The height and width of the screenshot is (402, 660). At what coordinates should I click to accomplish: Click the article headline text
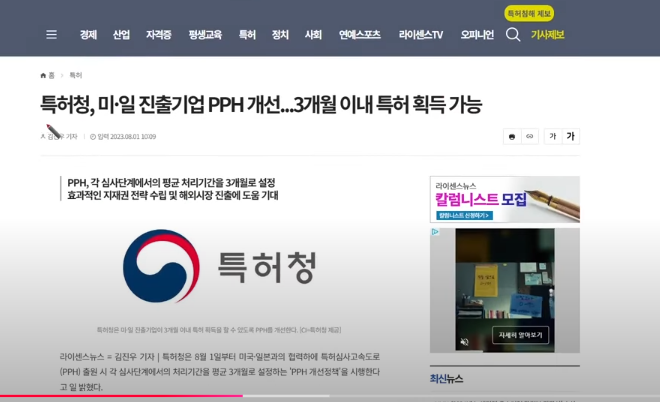point(261,104)
